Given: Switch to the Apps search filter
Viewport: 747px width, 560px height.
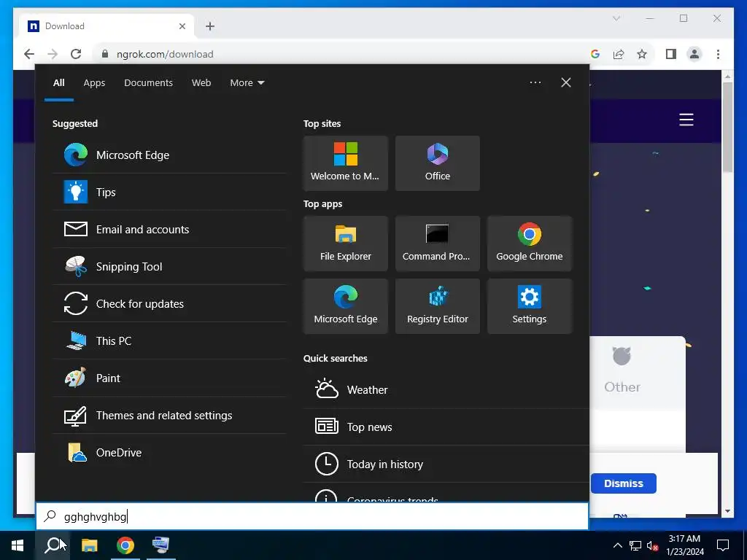Looking at the screenshot, I should (94, 82).
